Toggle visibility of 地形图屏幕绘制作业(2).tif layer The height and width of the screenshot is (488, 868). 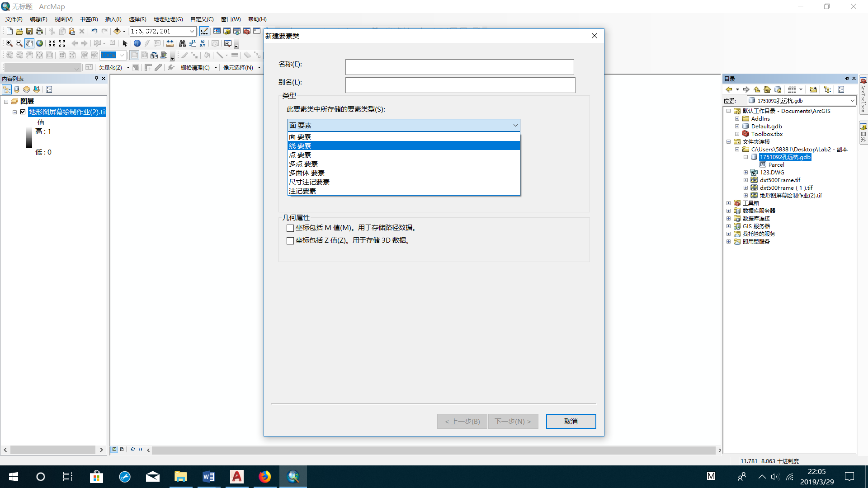point(23,112)
